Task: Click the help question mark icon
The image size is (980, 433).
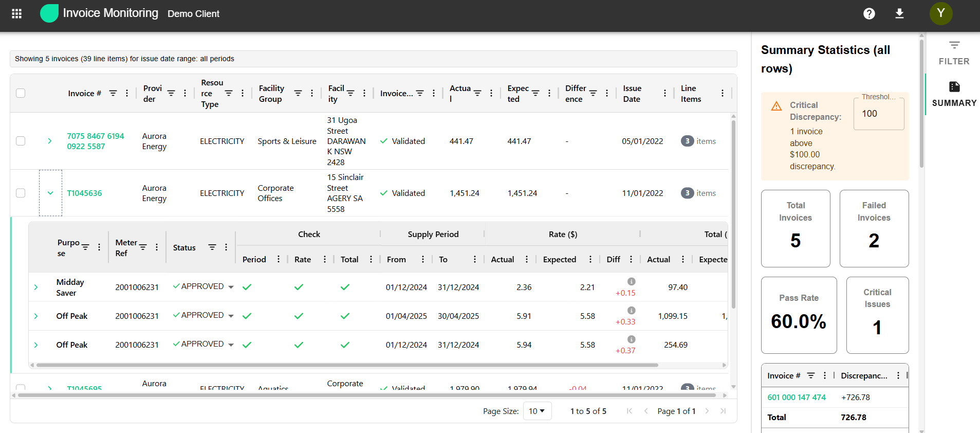Action: pyautogui.click(x=869, y=14)
